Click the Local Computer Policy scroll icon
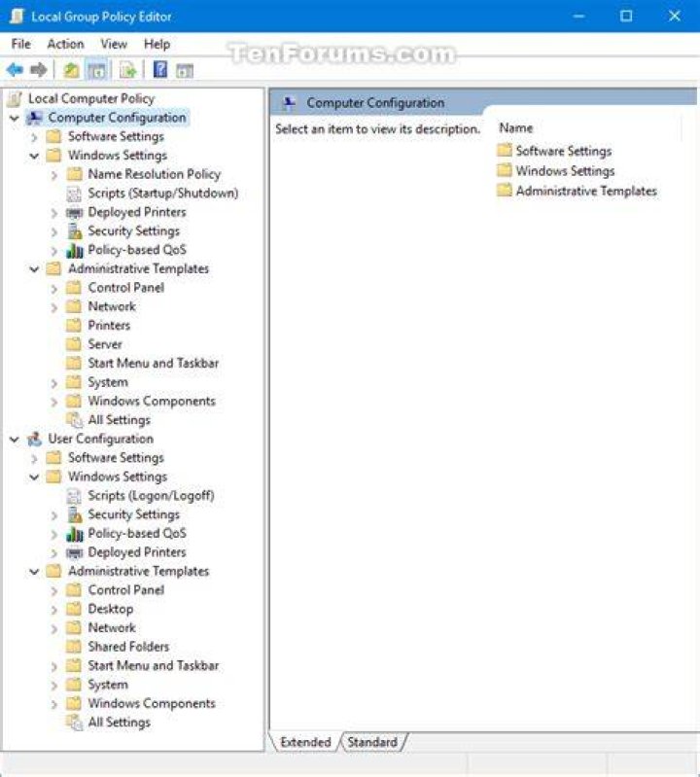This screenshot has height=777, width=700. click(16, 98)
